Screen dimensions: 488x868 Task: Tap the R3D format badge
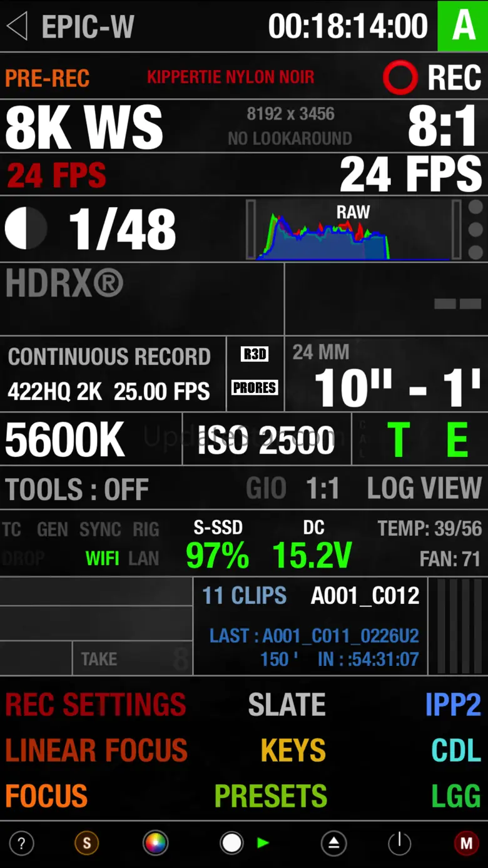[x=254, y=354]
